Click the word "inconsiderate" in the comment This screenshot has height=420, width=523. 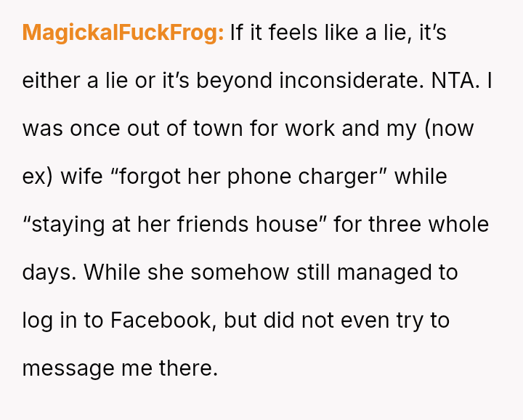[x=351, y=81]
